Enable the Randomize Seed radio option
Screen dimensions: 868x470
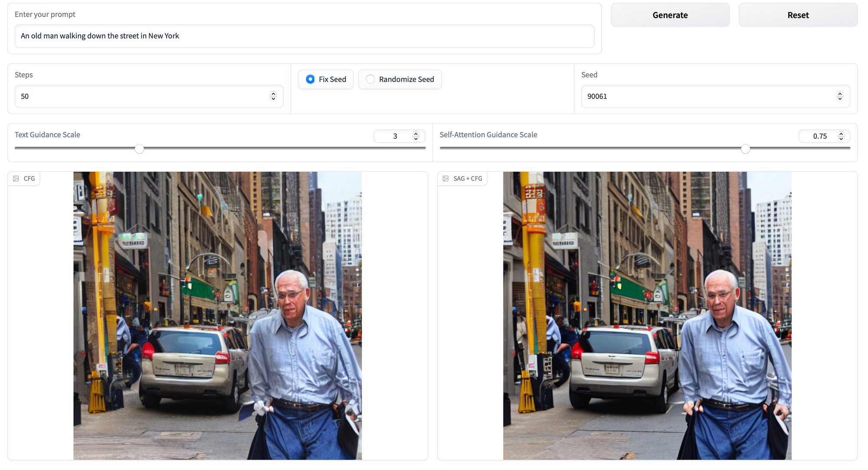370,79
